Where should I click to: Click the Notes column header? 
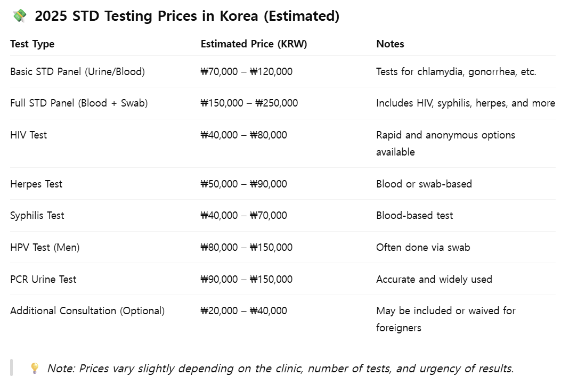coord(390,44)
